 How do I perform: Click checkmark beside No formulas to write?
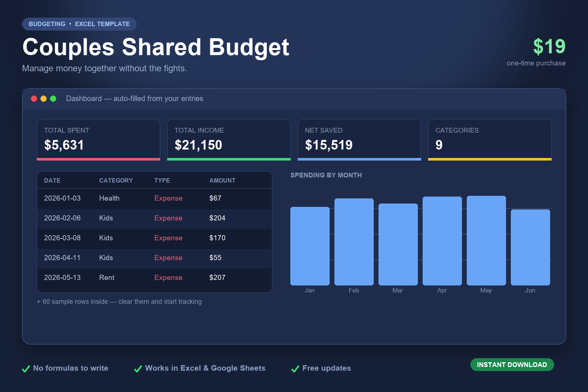(x=26, y=368)
